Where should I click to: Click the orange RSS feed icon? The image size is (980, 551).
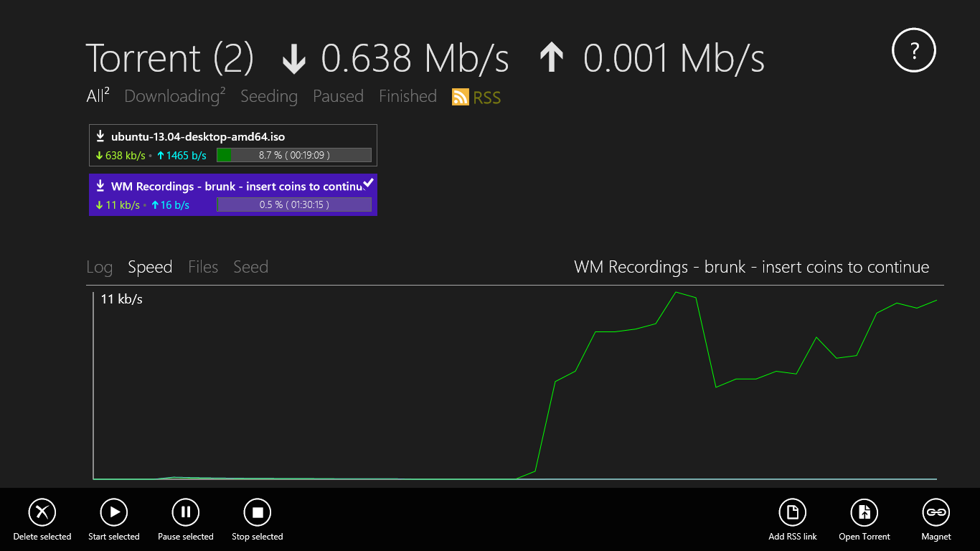[461, 97]
